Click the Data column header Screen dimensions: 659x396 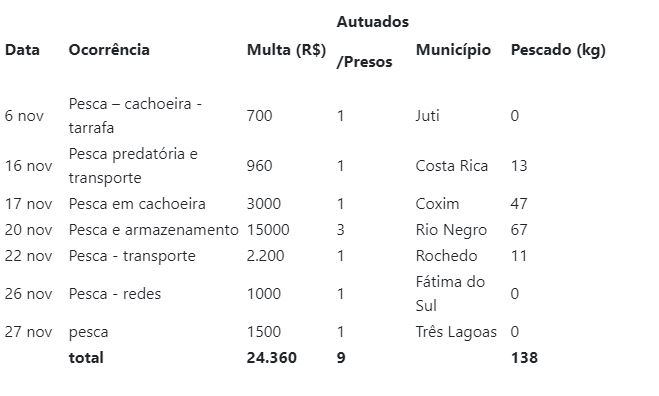(x=22, y=50)
